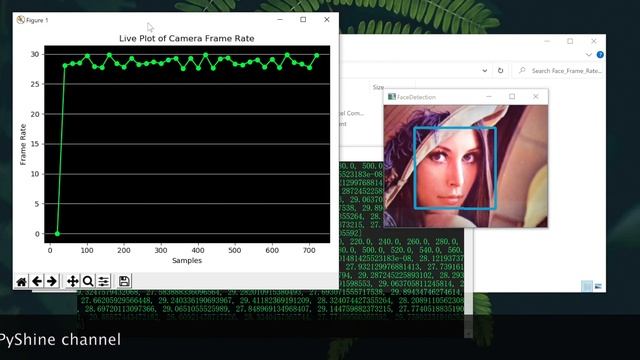The image size is (640, 360).
Task: Close the Figure 1 window
Action: tap(327, 20)
